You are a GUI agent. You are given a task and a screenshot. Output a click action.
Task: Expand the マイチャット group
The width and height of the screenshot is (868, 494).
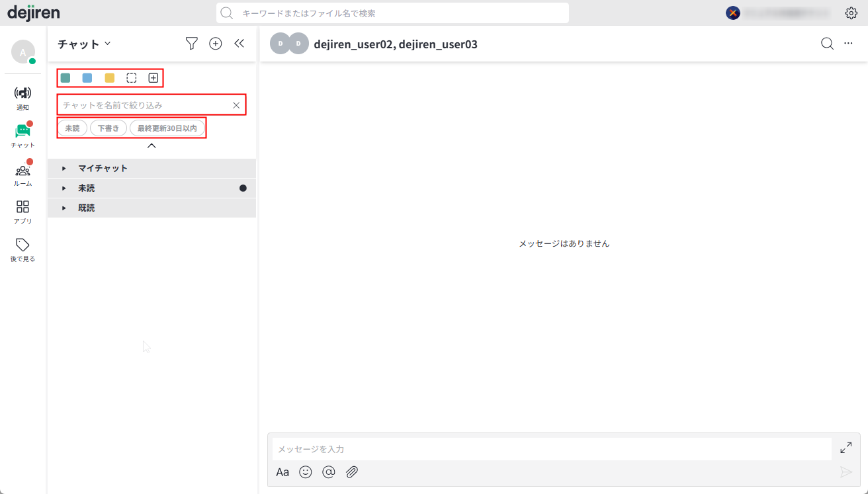(152, 168)
